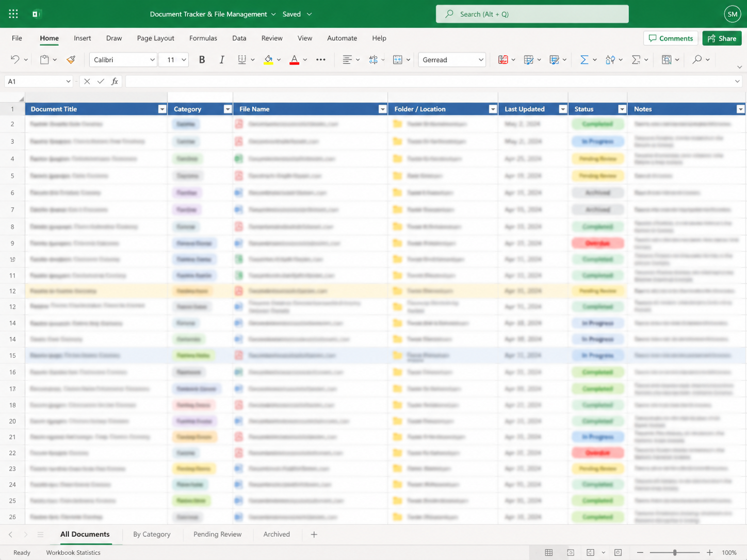Apply the yellow fill color button
The image size is (747, 560).
tap(268, 60)
